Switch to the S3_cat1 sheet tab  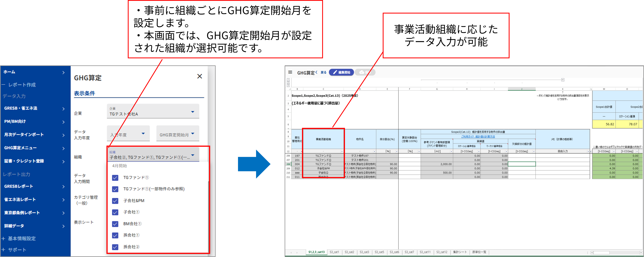click(334, 252)
